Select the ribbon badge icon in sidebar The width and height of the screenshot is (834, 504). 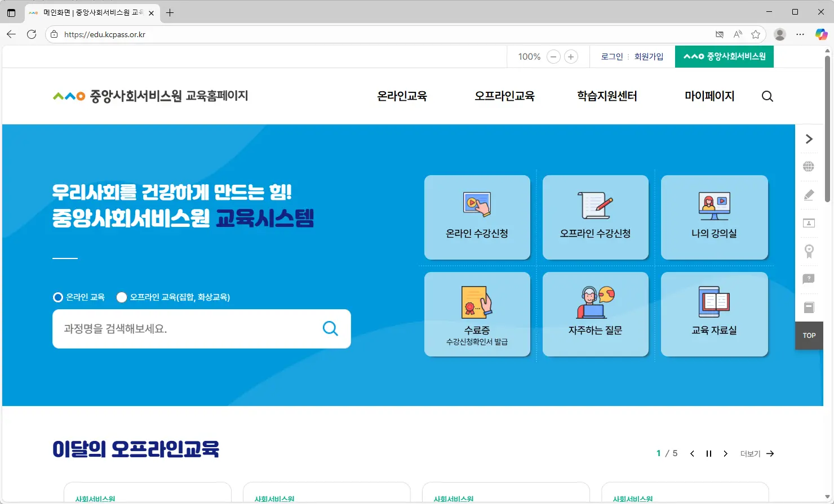point(809,251)
